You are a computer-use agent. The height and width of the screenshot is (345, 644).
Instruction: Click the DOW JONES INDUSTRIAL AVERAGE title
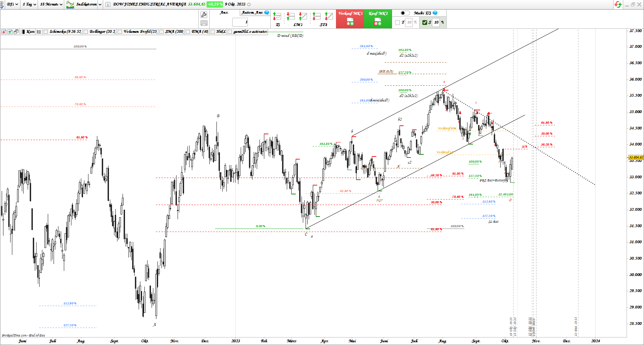pos(150,4)
